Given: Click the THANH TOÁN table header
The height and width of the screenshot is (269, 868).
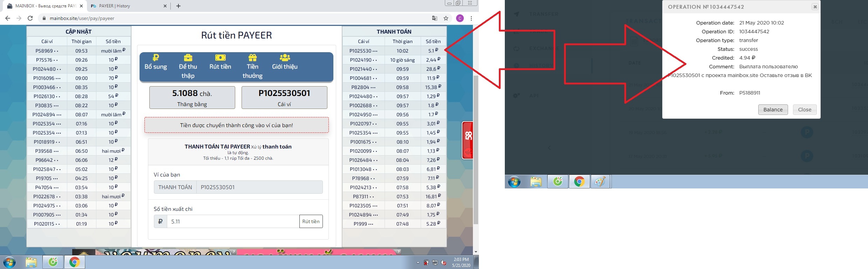Looking at the screenshot, I should 394,32.
